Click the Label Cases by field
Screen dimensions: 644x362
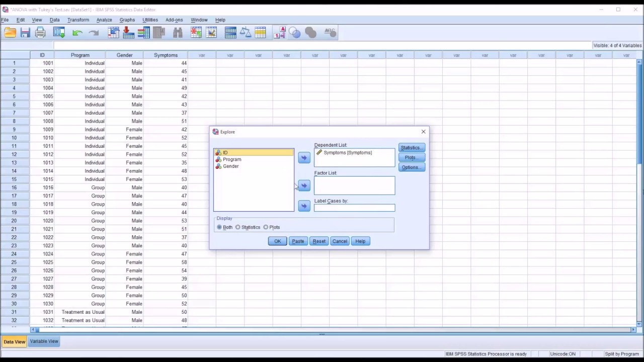click(355, 208)
